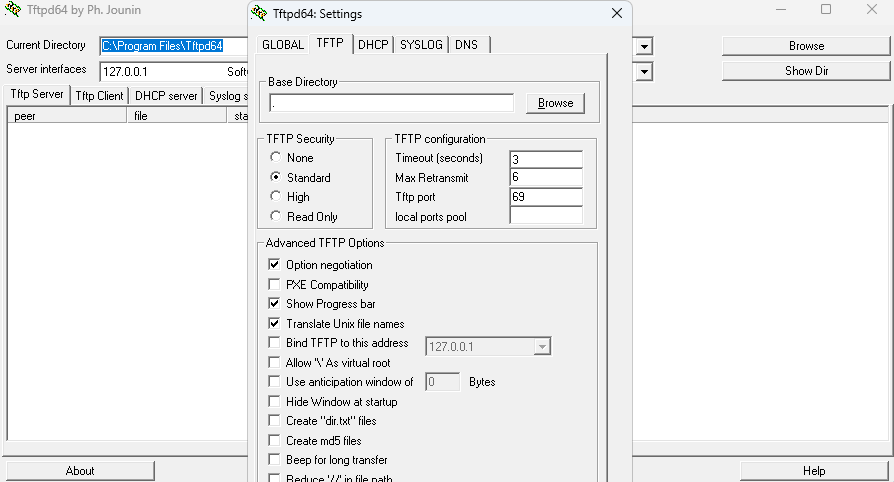Close the Tftpd64 Settings dialog
Viewport: 894px width, 482px height.
[x=617, y=13]
